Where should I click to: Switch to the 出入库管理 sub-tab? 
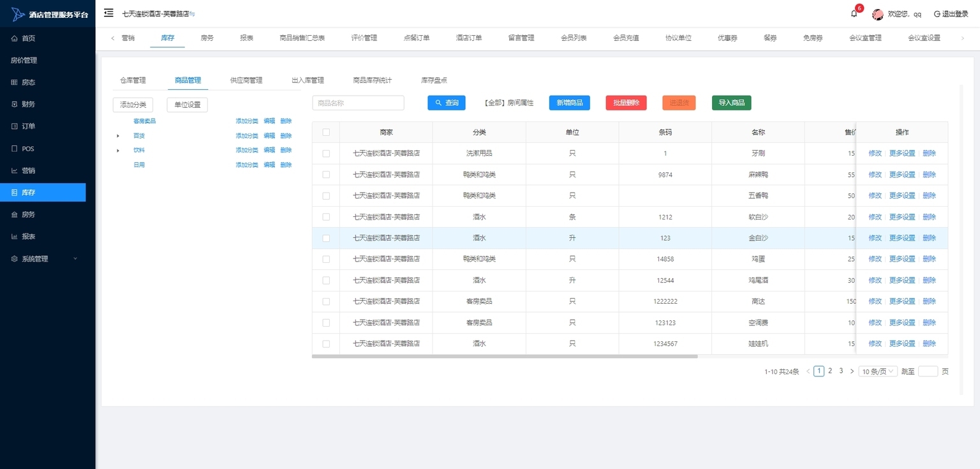tap(308, 80)
